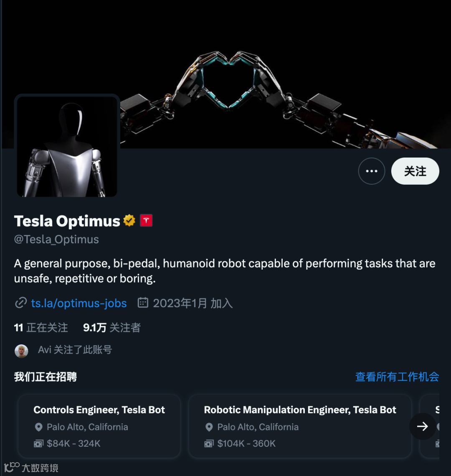Click the calendar joined-date icon
Image resolution: width=451 pixels, height=476 pixels.
coord(143,303)
